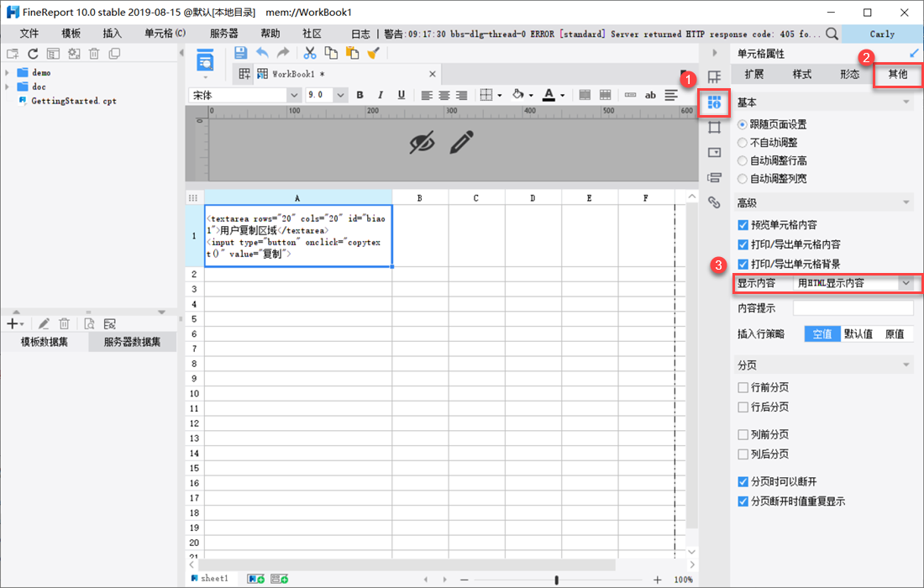The height and width of the screenshot is (588, 924).
Task: Open the '模板' menu
Action: (x=71, y=34)
